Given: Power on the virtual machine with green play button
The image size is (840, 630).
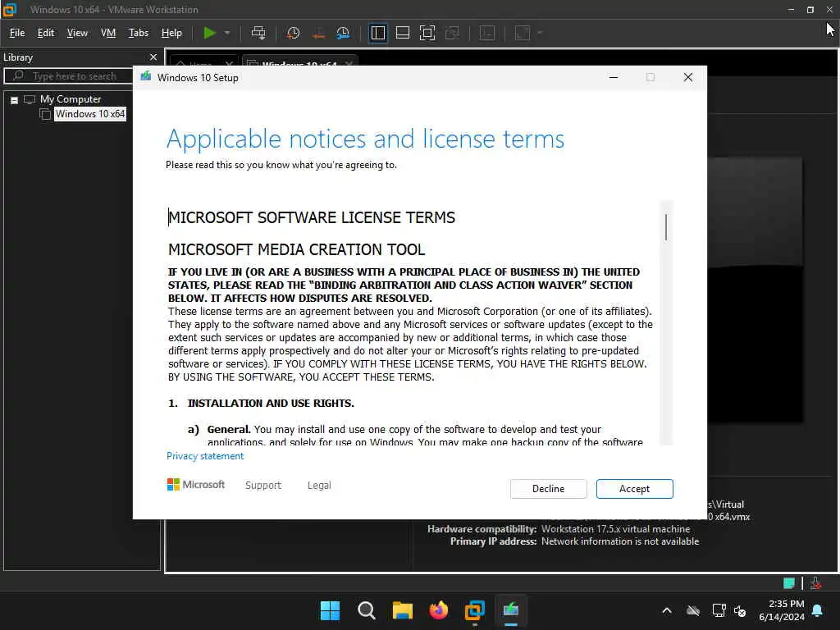Looking at the screenshot, I should [x=209, y=33].
